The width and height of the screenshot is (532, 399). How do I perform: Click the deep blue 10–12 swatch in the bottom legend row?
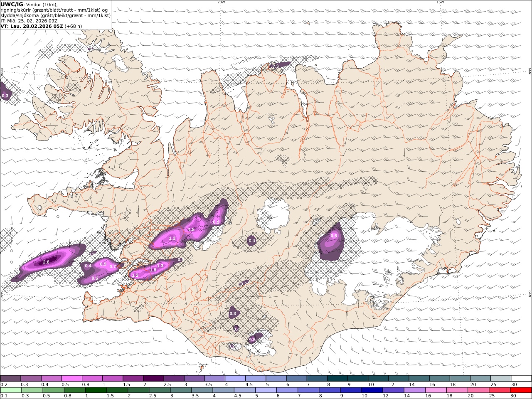pyautogui.click(x=372, y=390)
